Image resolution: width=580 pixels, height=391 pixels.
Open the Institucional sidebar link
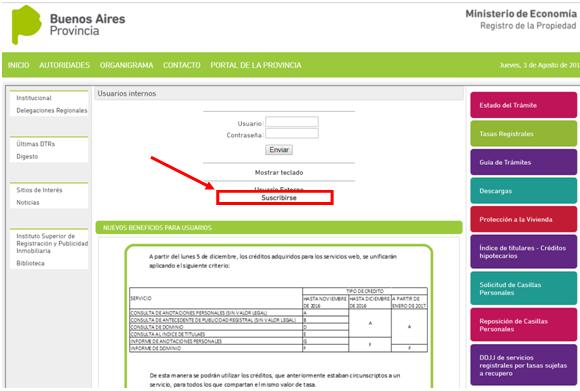(34, 98)
